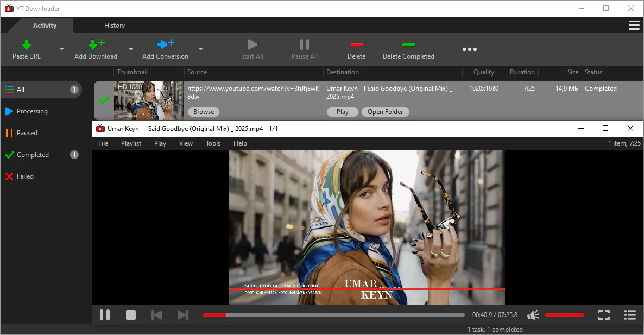Pause the video in the player

(105, 315)
